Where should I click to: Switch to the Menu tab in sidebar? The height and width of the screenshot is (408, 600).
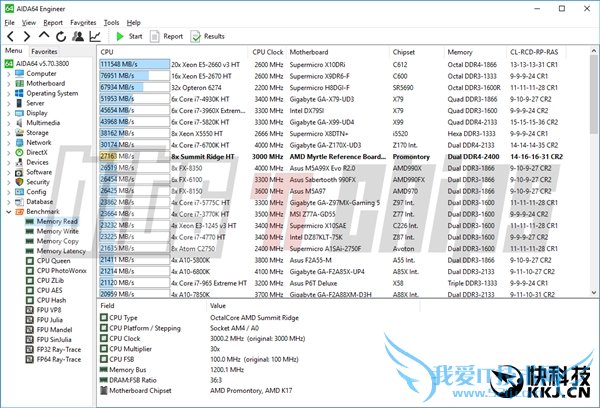click(x=14, y=51)
